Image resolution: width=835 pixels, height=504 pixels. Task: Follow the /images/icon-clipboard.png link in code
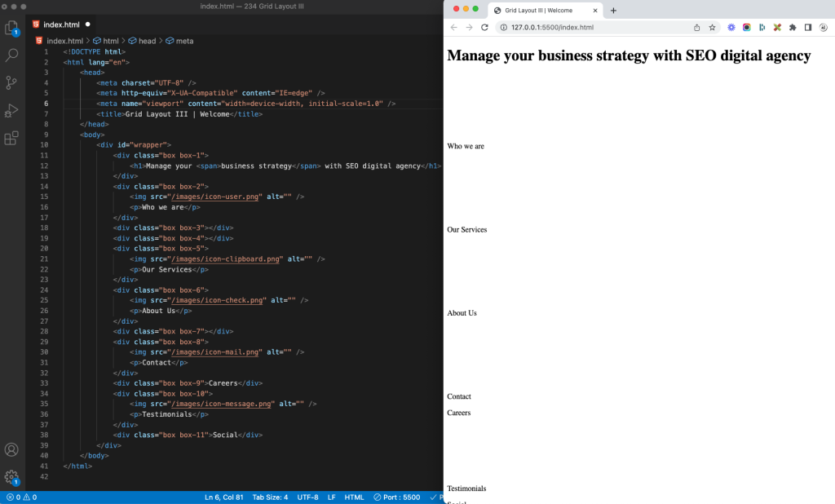click(x=227, y=259)
